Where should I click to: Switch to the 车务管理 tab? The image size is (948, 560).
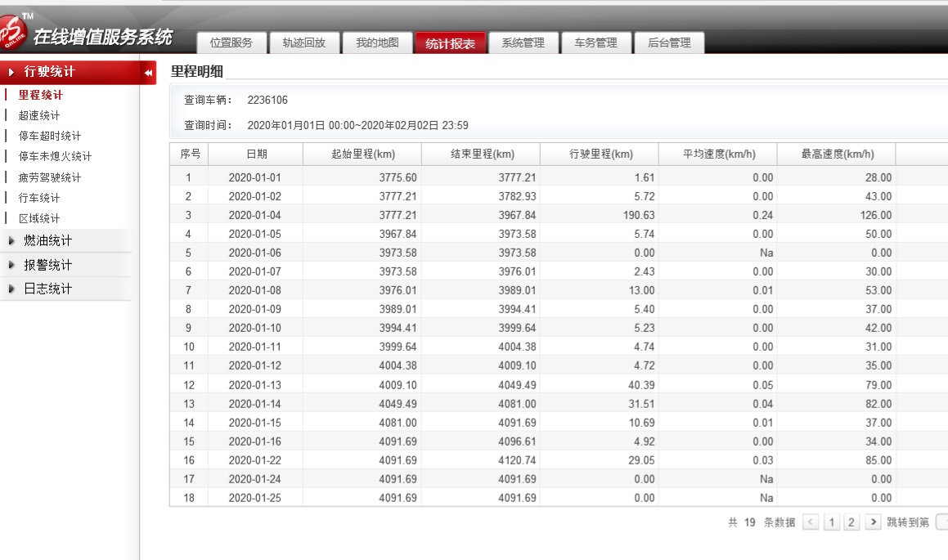pyautogui.click(x=595, y=43)
